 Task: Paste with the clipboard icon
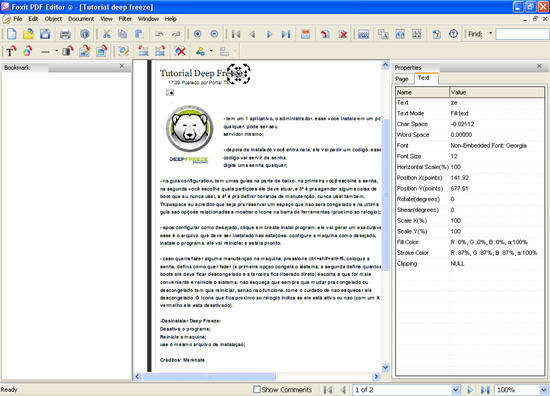139,34
